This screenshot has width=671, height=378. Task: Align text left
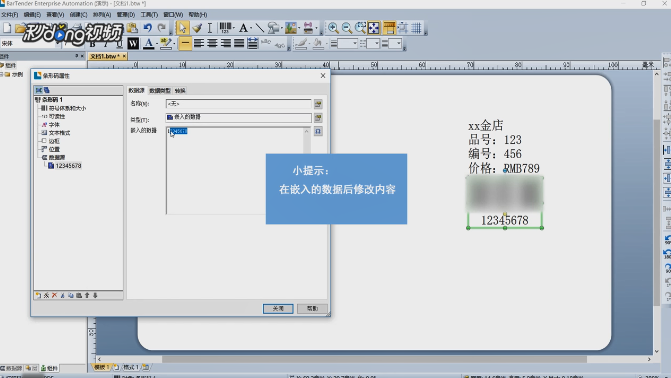(199, 43)
